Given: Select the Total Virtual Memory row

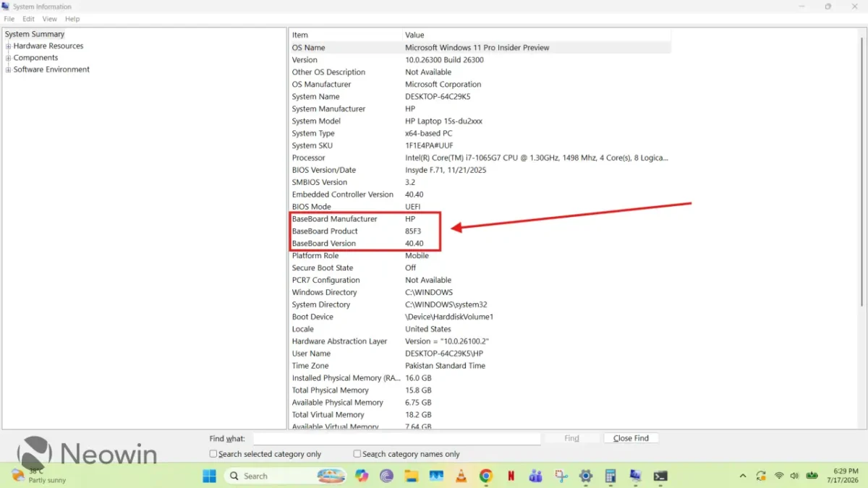Looking at the screenshot, I should click(x=480, y=415).
